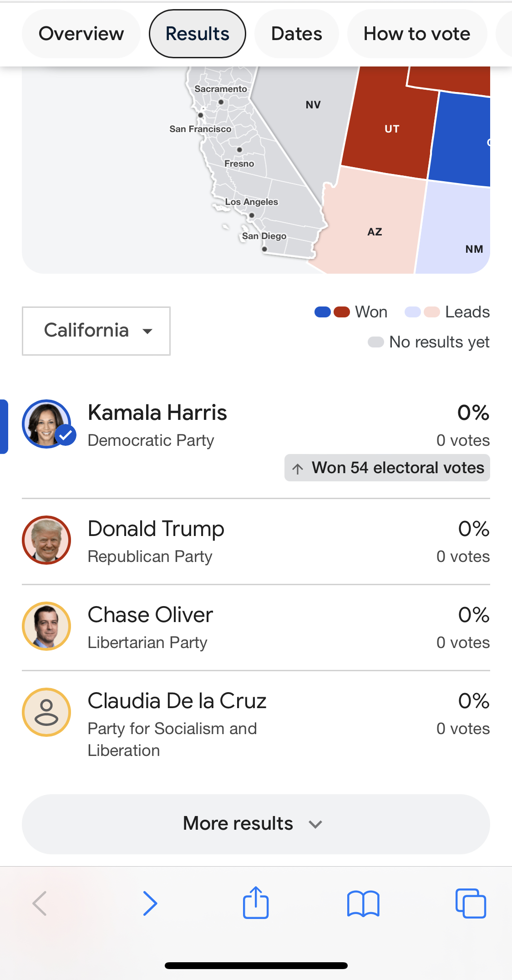
Task: Switch to the Overview tab
Action: [81, 34]
